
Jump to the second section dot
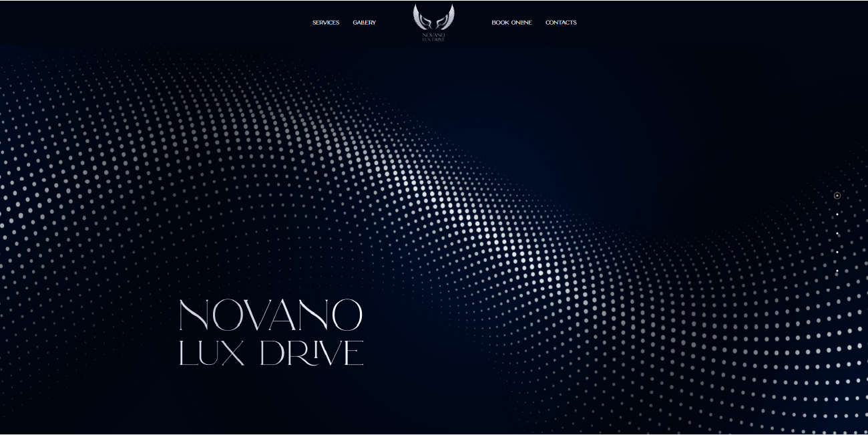click(x=837, y=214)
